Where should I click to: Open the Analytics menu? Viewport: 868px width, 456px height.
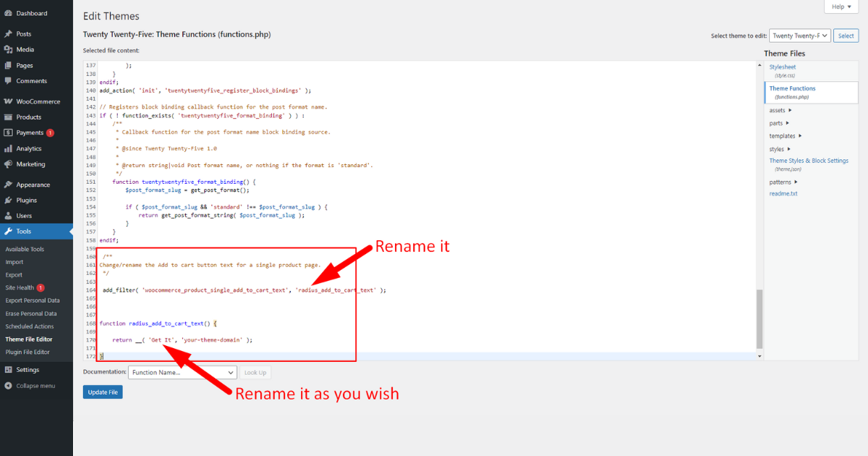(36, 148)
